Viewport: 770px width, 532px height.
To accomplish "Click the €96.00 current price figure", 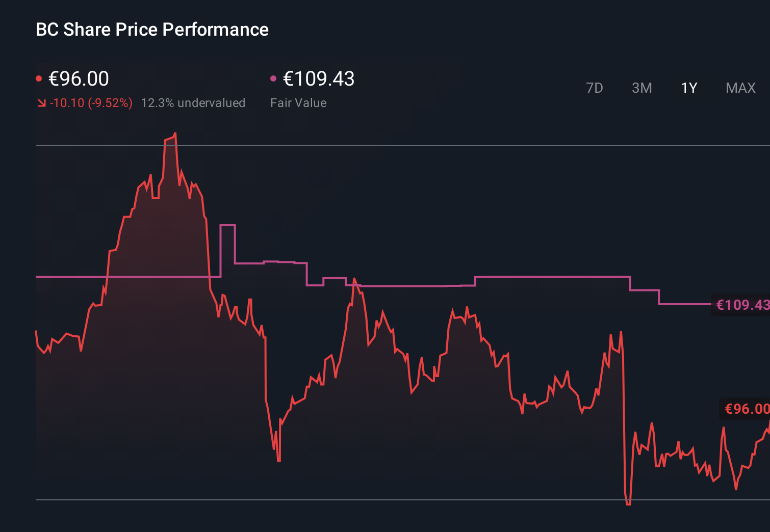I will 78,78.
